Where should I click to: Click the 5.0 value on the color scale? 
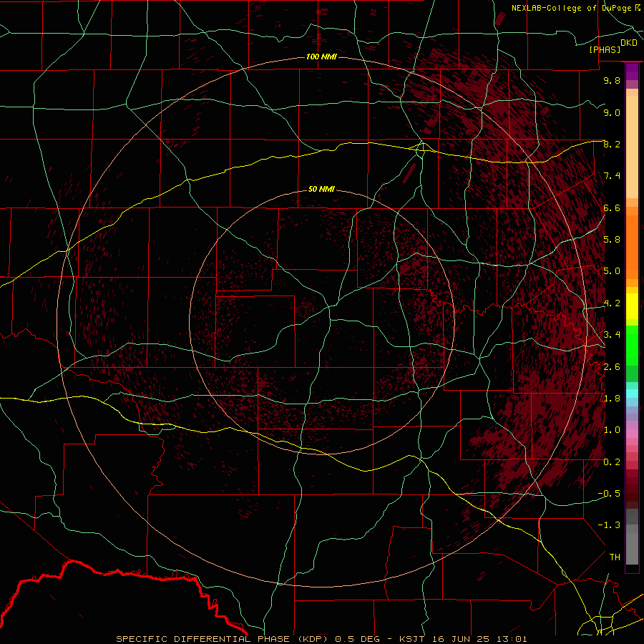click(612, 271)
